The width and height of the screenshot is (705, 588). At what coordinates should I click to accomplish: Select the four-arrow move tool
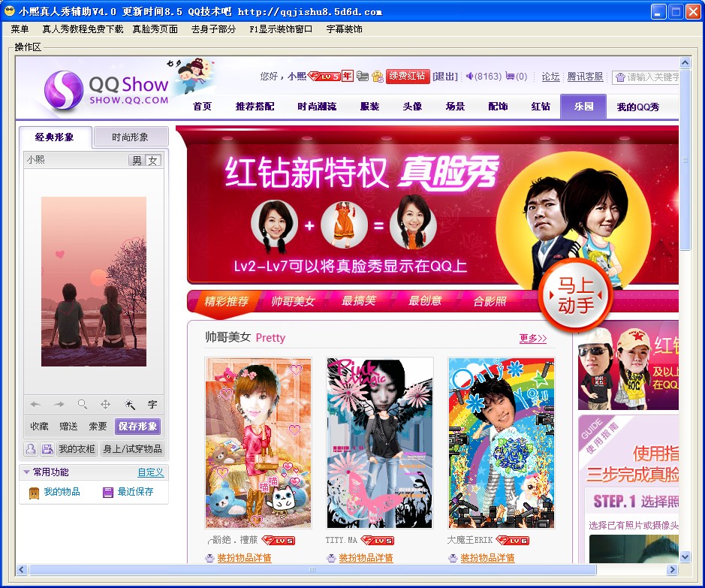[106, 405]
